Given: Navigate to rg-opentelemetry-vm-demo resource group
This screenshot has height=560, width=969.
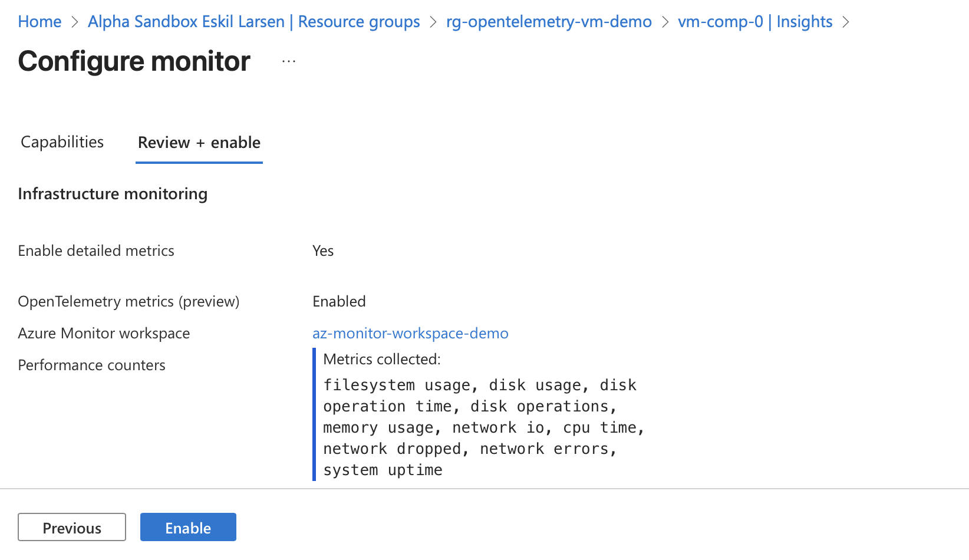Looking at the screenshot, I should tap(548, 22).
